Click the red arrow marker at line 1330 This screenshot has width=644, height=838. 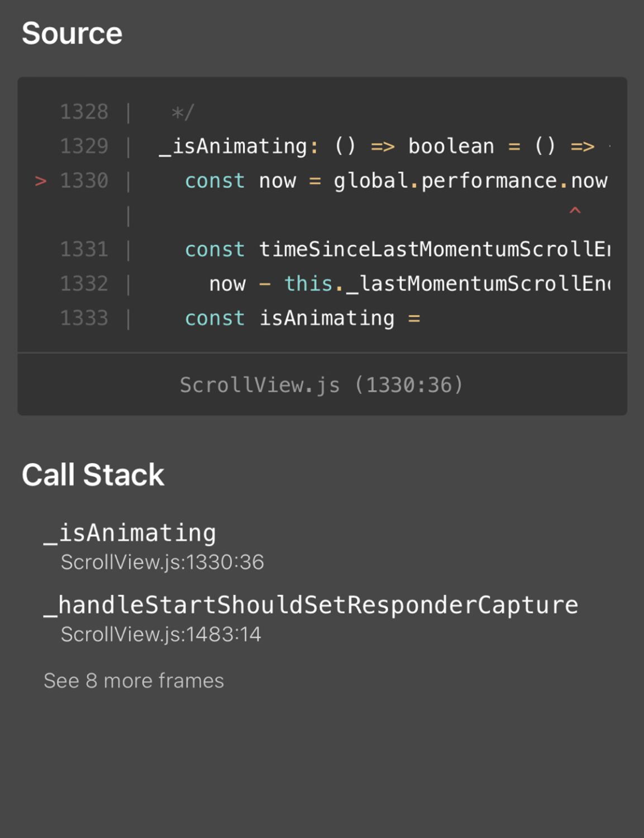point(40,181)
